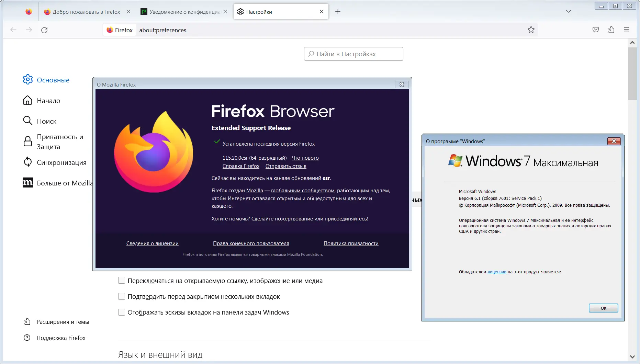This screenshot has height=364, width=640.
Task: Switch to the 'Добро пожаловать в Firefox' tab
Action: point(87,12)
